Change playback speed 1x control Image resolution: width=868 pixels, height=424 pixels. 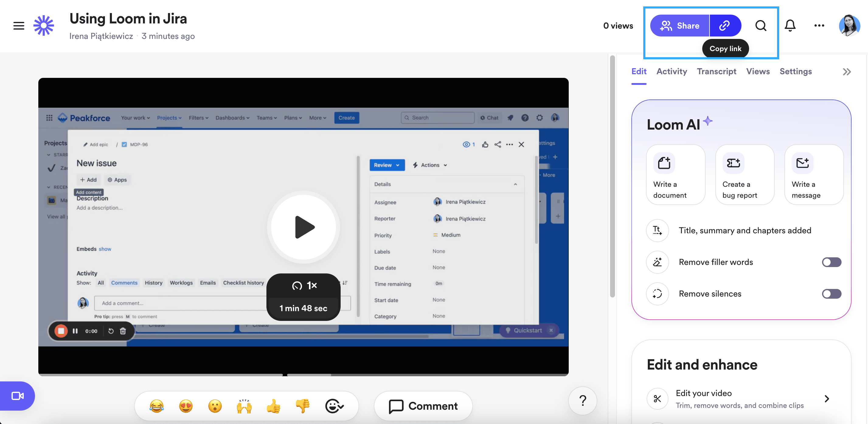coord(304,286)
